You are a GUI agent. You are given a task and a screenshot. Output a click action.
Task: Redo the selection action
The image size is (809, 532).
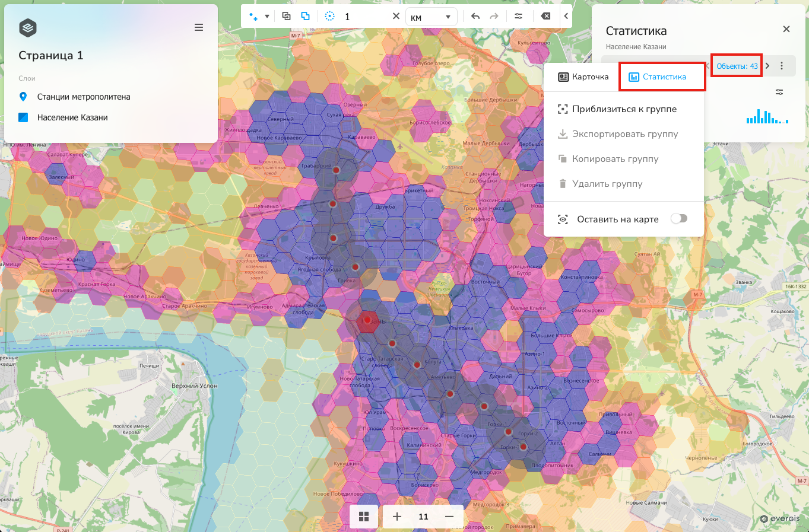click(494, 17)
